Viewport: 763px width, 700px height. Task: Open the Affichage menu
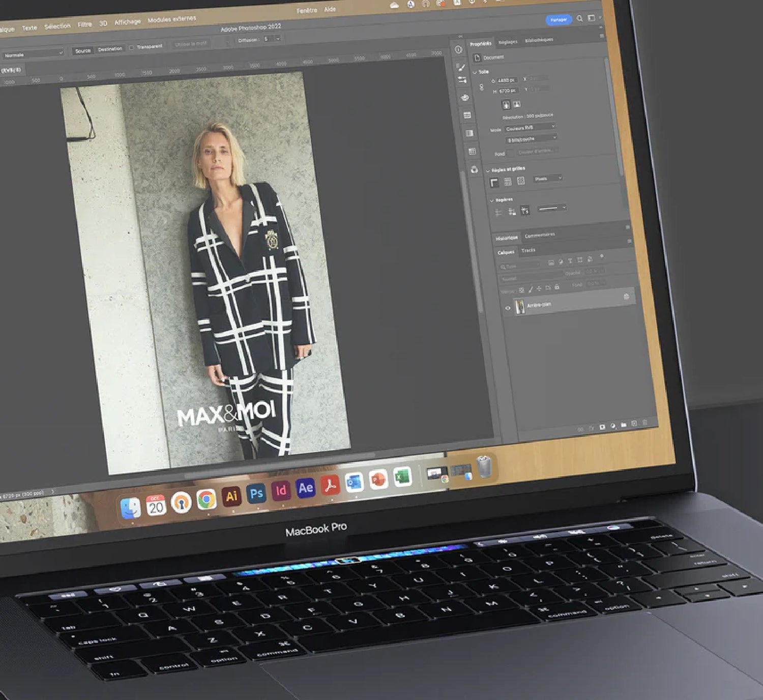pyautogui.click(x=127, y=22)
